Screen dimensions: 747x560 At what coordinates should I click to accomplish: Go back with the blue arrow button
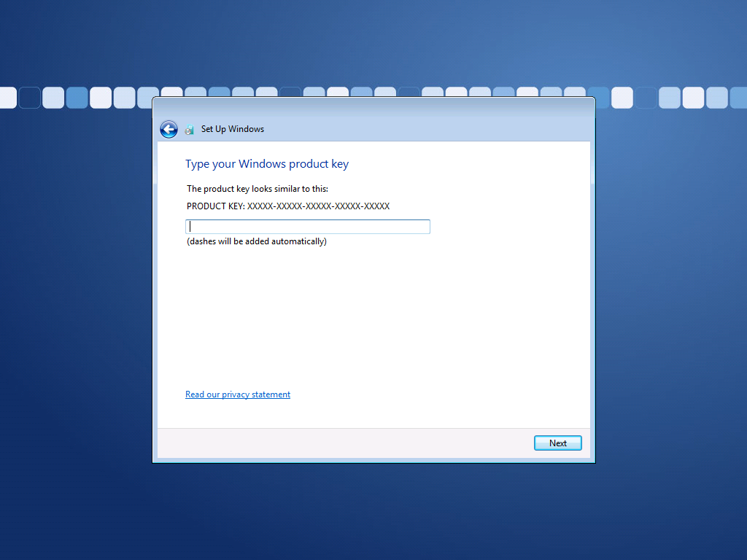coord(169,129)
